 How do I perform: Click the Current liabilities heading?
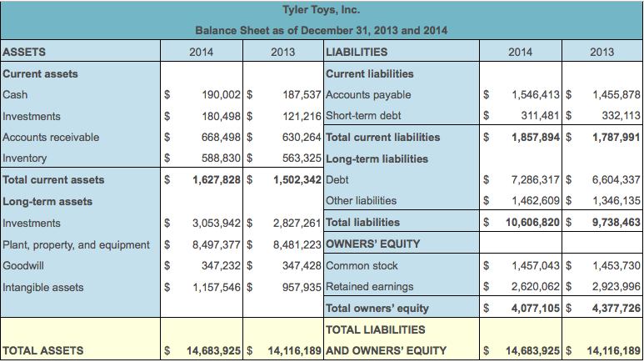pos(370,74)
